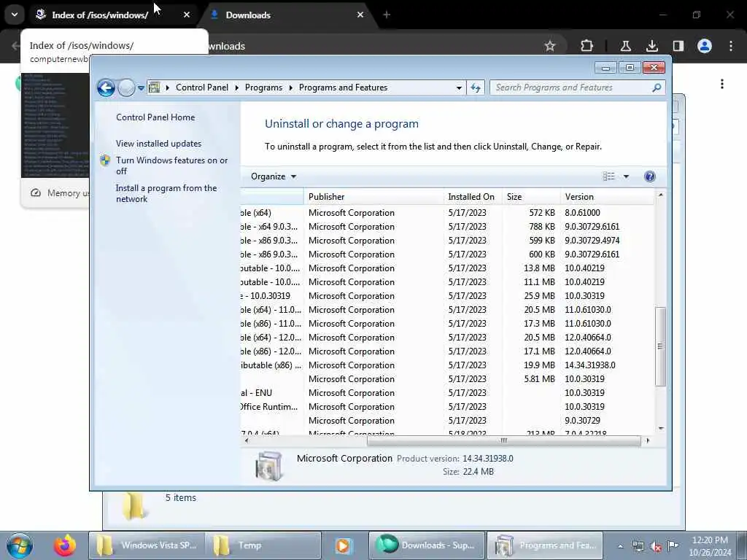Viewport: 747px width, 560px height.
Task: Expand the view options dropdown arrow
Action: [626, 176]
